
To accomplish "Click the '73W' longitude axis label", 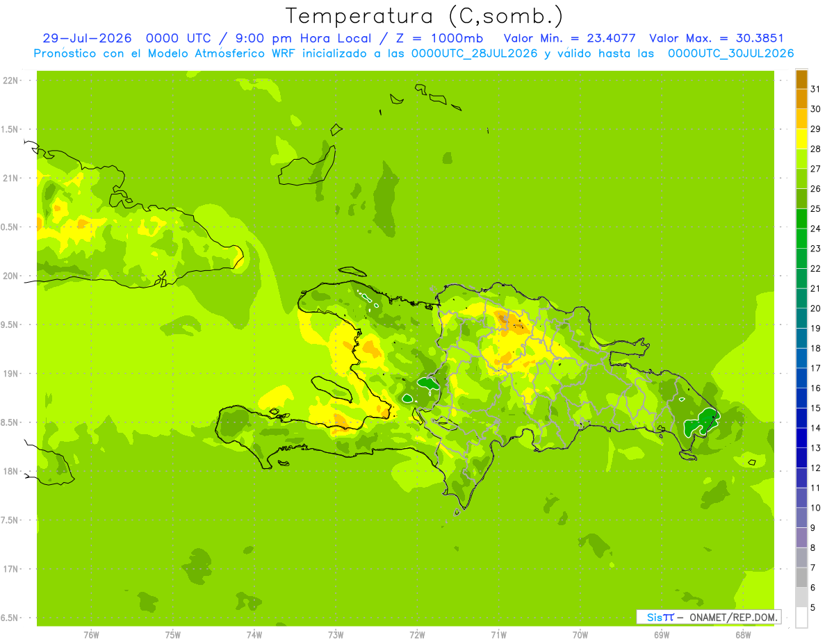I will [336, 634].
